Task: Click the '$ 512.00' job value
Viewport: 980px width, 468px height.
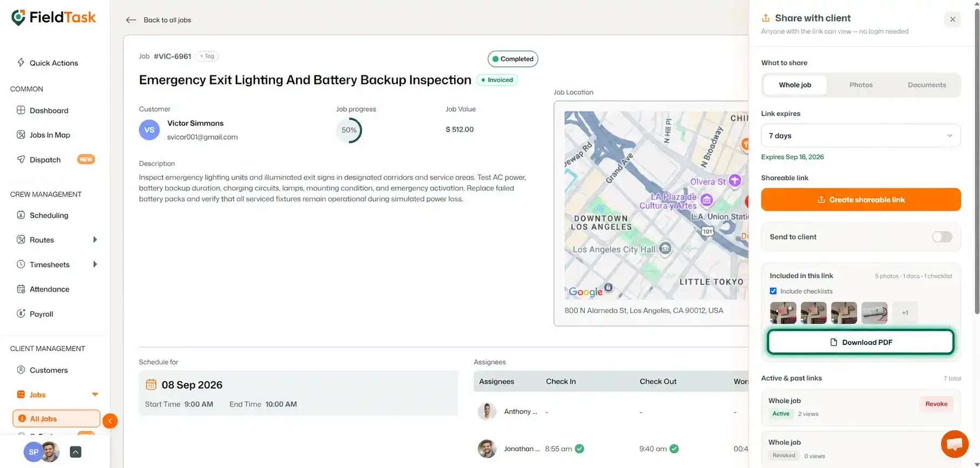Action: [x=459, y=130]
